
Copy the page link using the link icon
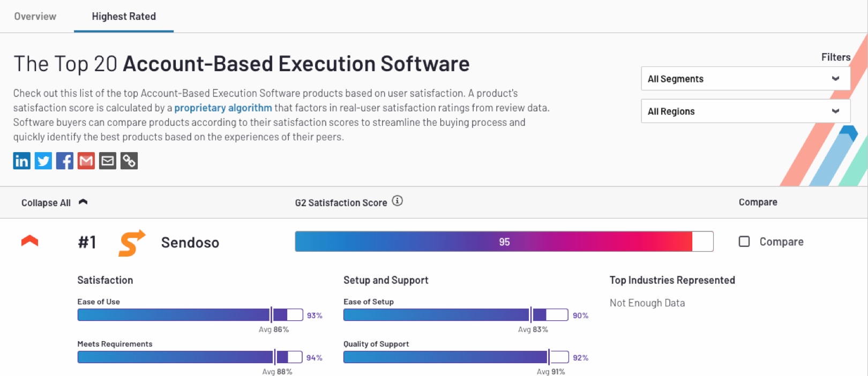click(129, 161)
